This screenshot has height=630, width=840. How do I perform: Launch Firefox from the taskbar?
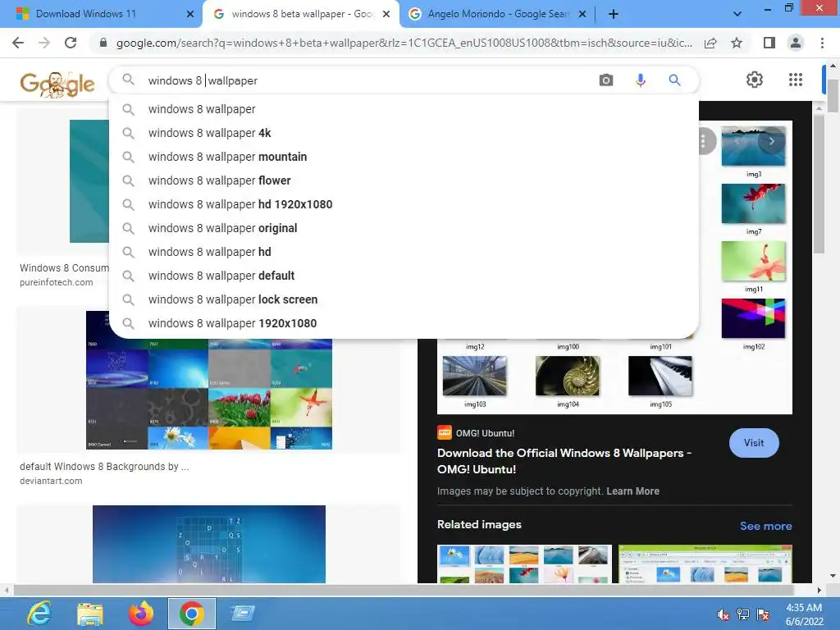(x=141, y=614)
